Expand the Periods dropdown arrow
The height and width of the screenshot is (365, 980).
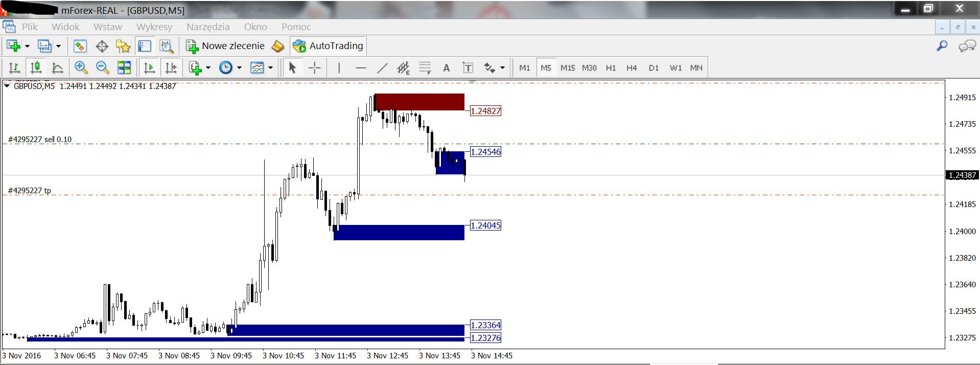(x=239, y=67)
